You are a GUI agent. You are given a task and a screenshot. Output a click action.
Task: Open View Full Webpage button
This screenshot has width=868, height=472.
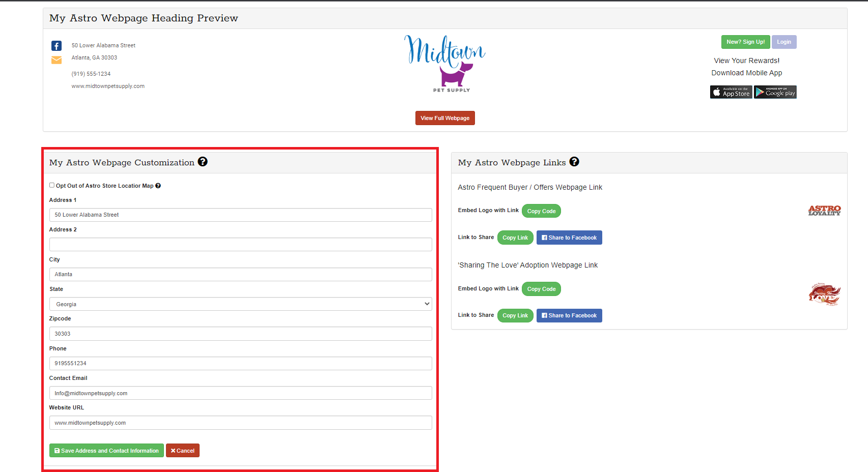(x=445, y=118)
